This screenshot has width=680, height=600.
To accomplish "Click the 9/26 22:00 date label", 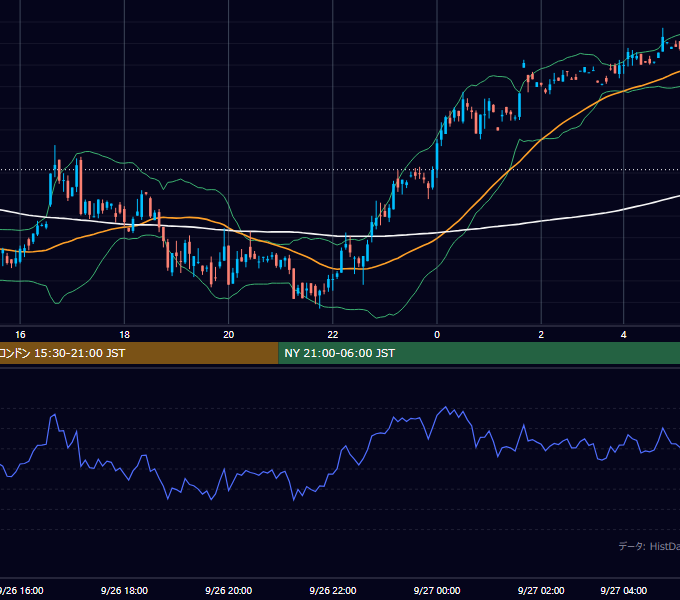I will coord(333,590).
